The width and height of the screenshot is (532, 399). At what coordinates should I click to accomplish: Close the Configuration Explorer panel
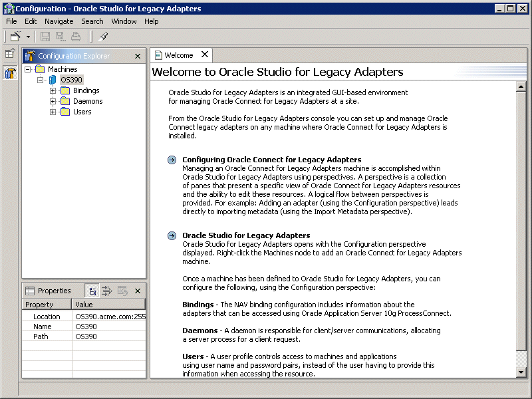(x=138, y=56)
